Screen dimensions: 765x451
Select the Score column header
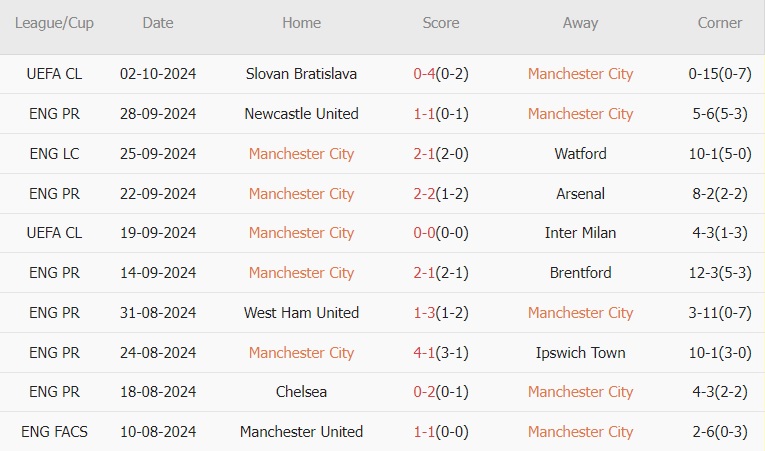click(x=441, y=23)
